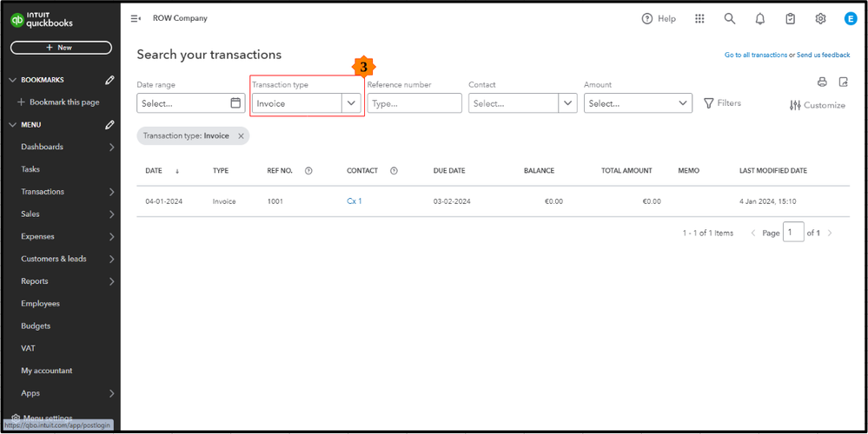Edit bookmarks using the pencil icon
This screenshot has width=868, height=434.
click(109, 80)
